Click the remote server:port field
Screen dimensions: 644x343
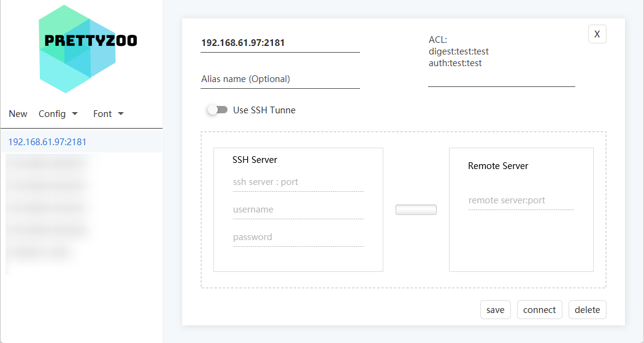(521, 201)
